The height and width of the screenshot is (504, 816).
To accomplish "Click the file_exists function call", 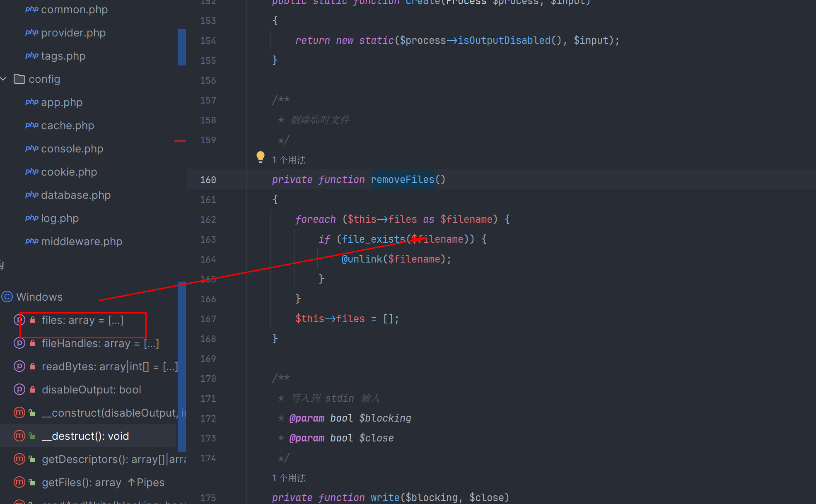I will (x=373, y=239).
